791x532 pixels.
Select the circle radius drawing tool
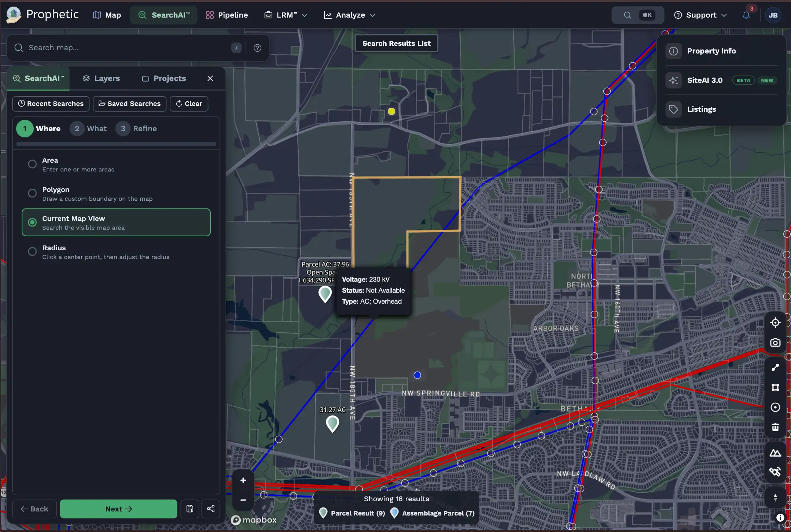[x=775, y=407]
